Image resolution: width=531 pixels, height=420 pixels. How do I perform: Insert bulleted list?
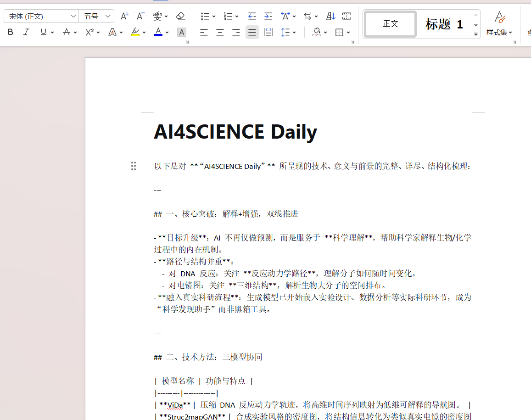pyautogui.click(x=205, y=16)
